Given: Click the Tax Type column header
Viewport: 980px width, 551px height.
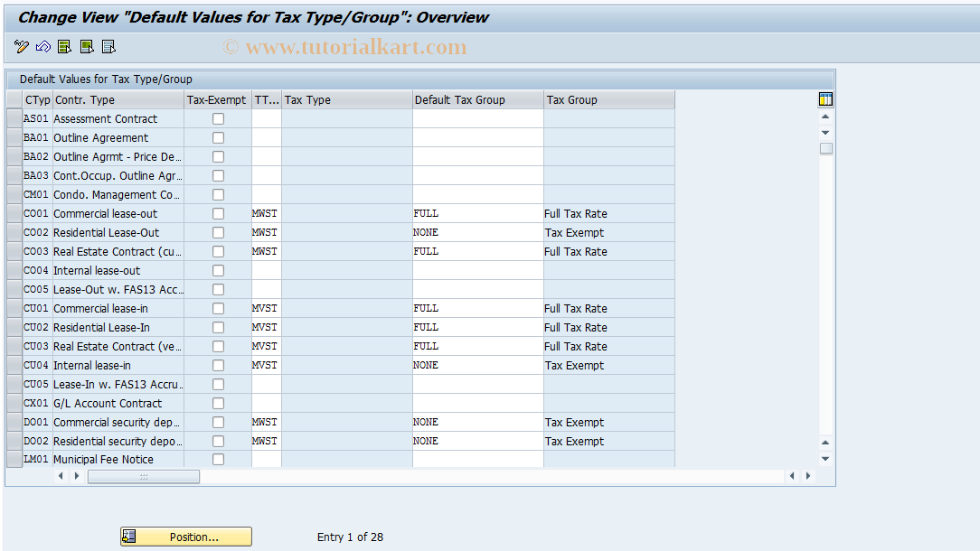Looking at the screenshot, I should point(347,100).
